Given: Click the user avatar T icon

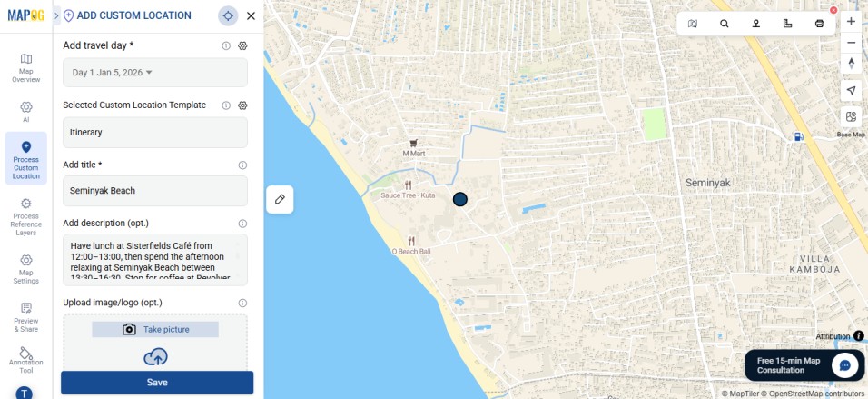Looking at the screenshot, I should [x=24, y=393].
